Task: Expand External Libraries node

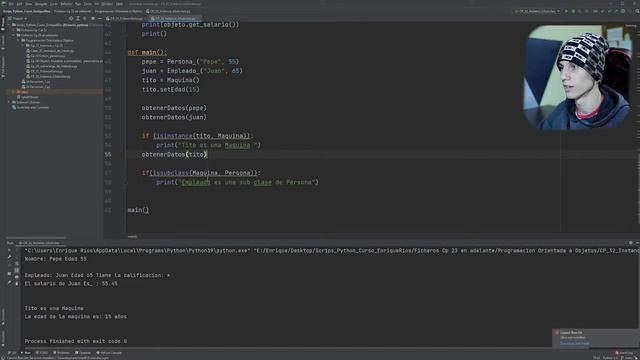Action: [9, 102]
